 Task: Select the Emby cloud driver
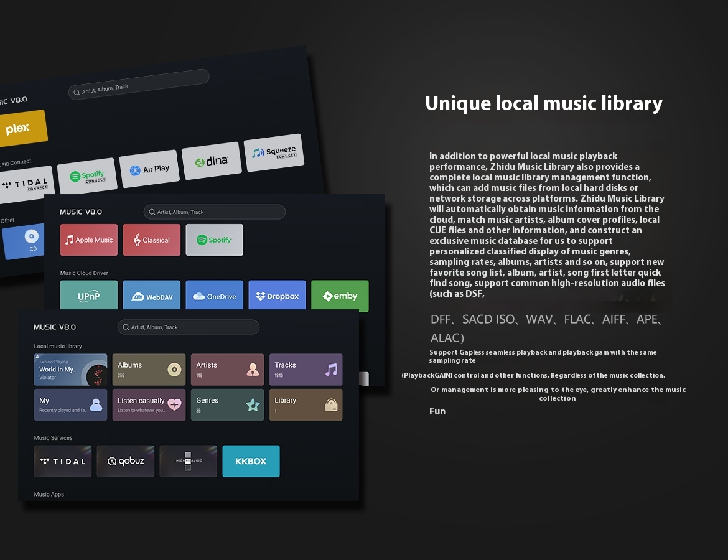pyautogui.click(x=340, y=296)
